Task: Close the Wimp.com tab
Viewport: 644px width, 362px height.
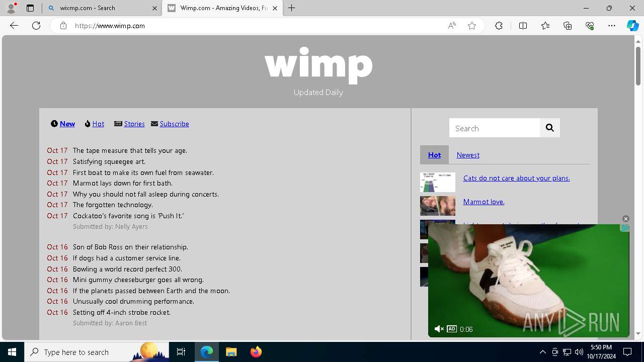Action: tap(275, 8)
